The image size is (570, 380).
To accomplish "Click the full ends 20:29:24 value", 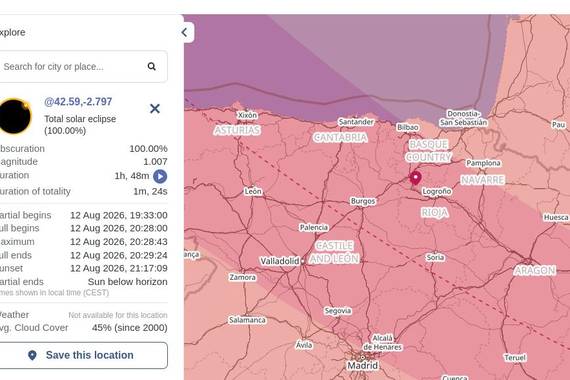I will point(119,255).
